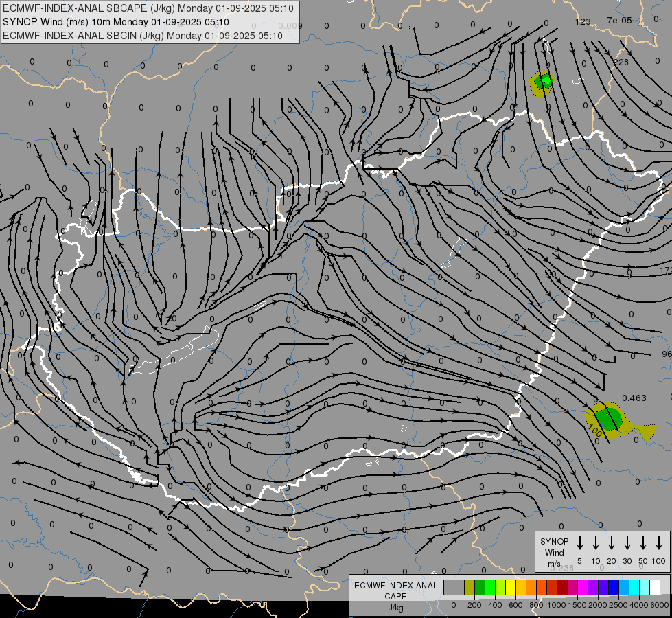Click the green CAPE patch in the southeast
The width and height of the screenshot is (672, 618).
point(607,419)
